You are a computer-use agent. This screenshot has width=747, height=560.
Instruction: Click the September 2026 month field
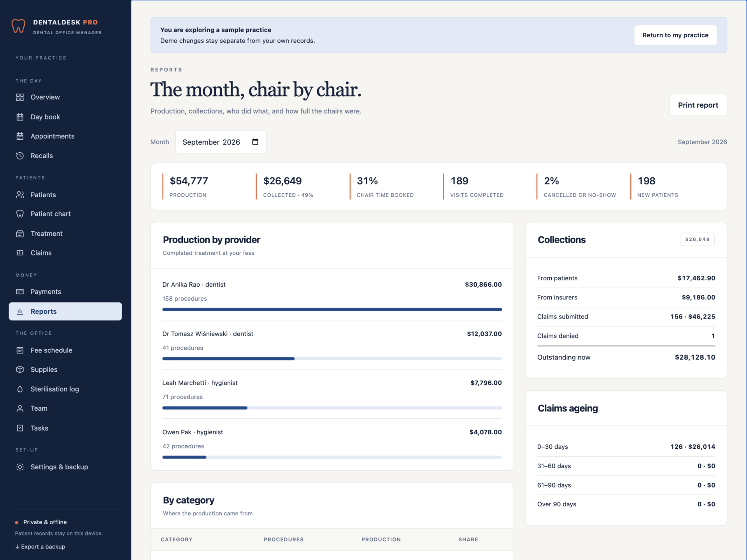221,142
